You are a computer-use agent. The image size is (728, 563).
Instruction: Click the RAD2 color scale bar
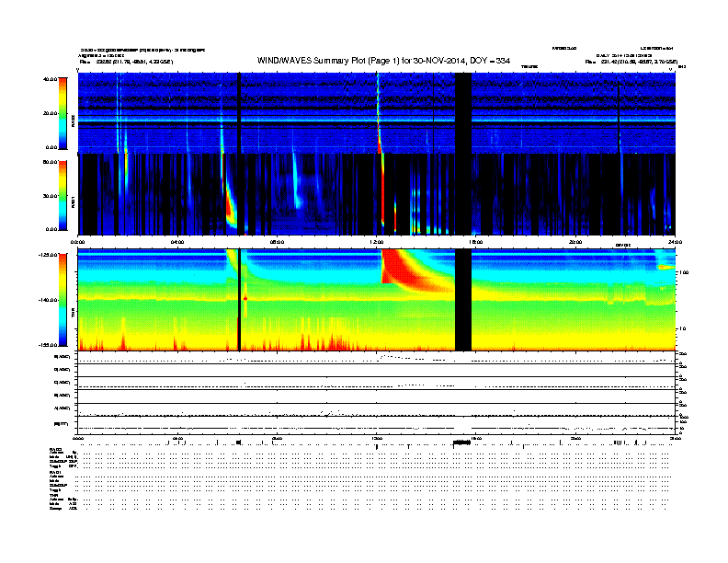[x=63, y=113]
